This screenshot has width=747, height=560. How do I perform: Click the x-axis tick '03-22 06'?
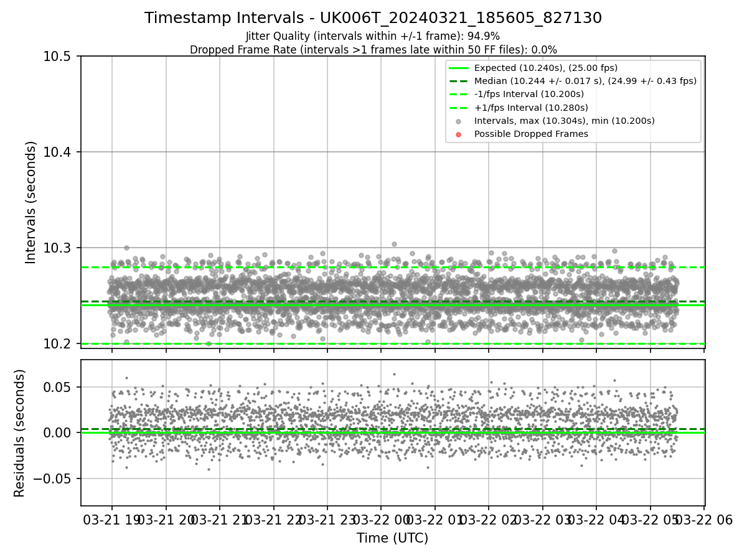click(704, 519)
